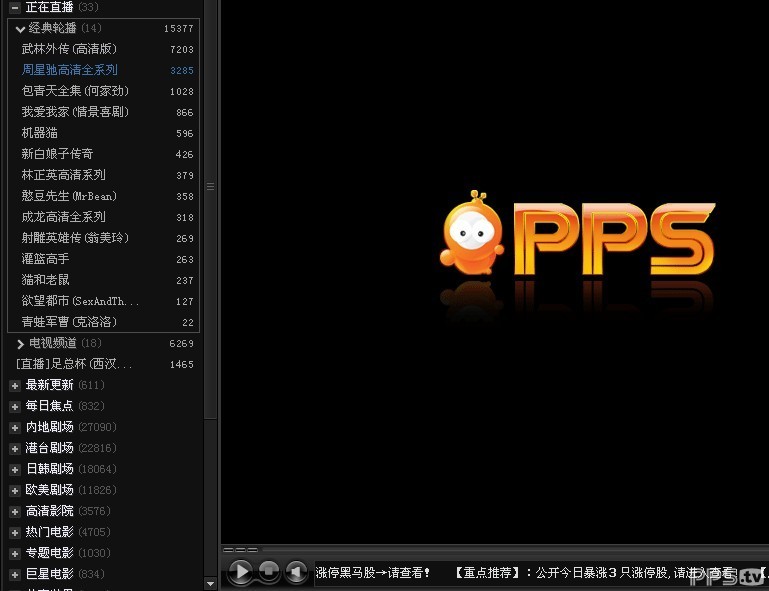This screenshot has height=591, width=769.
Task: Open 成龙高清全系列 channel
Action: [103, 217]
